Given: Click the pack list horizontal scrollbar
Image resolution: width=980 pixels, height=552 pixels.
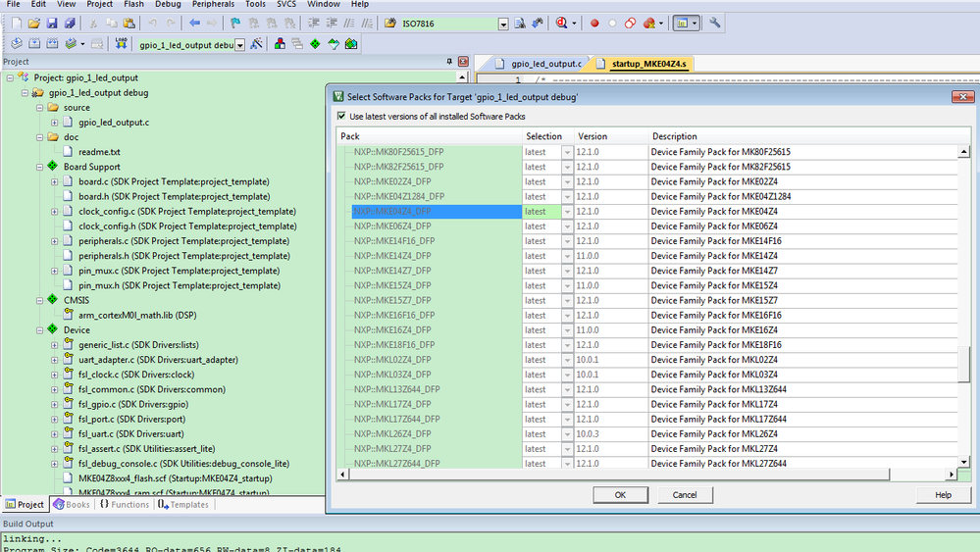Looking at the screenshot, I should 618,475.
